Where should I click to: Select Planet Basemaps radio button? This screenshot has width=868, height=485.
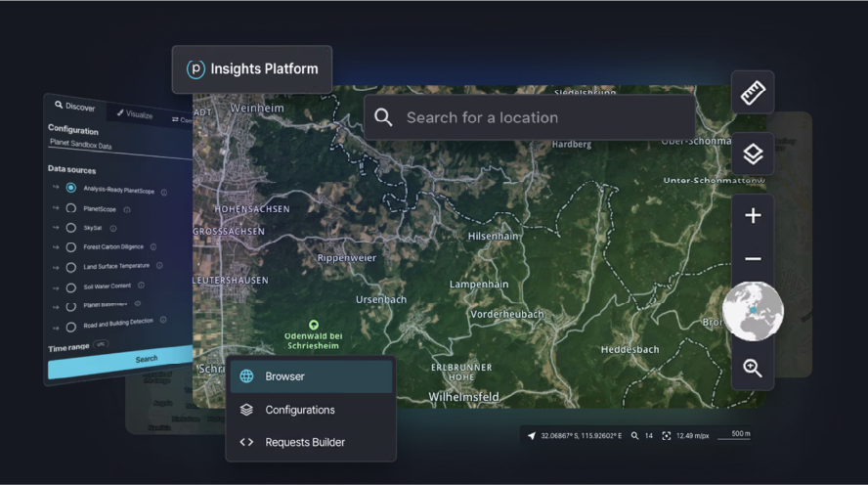(70, 307)
